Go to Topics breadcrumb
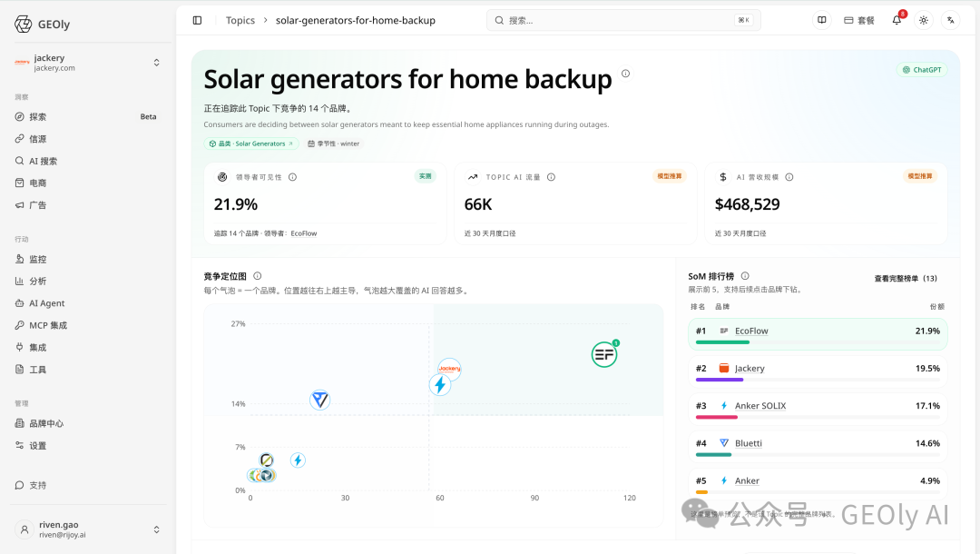The image size is (980, 554). click(x=240, y=20)
